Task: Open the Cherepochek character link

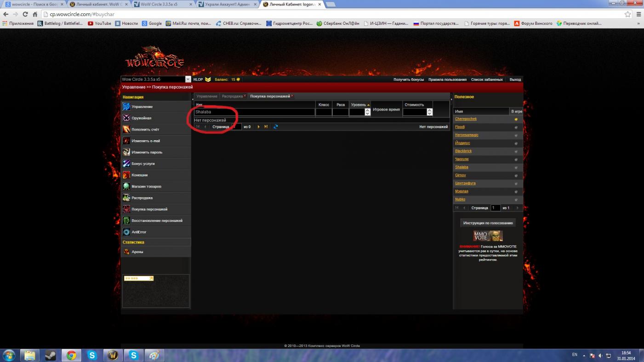Action: (466, 119)
